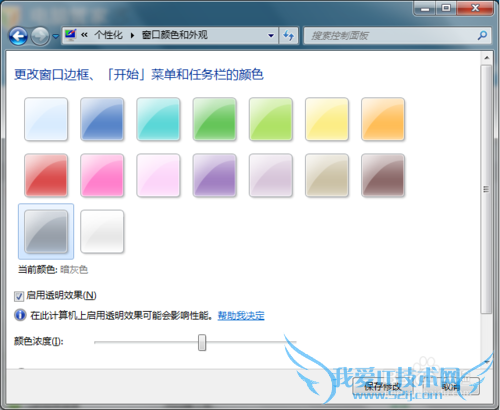This screenshot has width=500, height=410.
Task: Choose the blue window color swatch
Action: (x=102, y=119)
